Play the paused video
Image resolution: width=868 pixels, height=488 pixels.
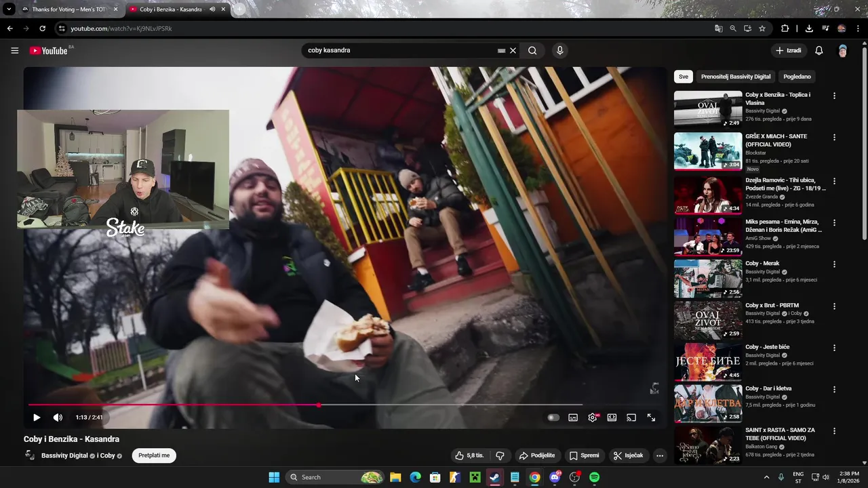click(x=37, y=418)
